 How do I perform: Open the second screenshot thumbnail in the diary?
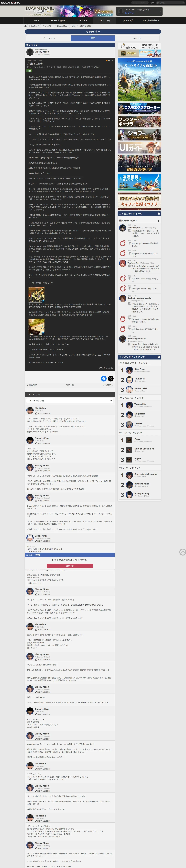[x=37, y=326]
